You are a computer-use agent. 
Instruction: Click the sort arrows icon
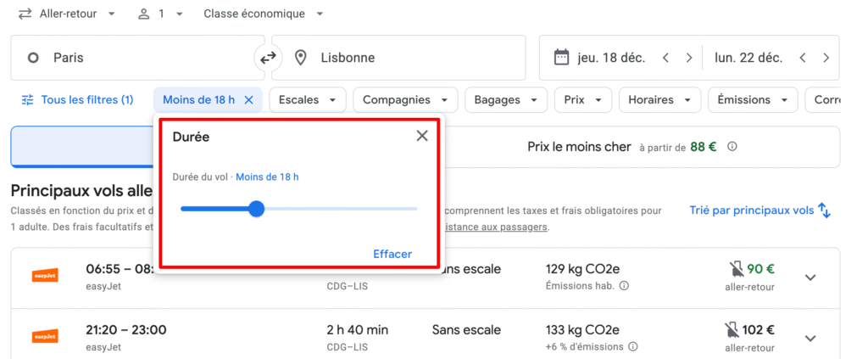pyautogui.click(x=824, y=210)
